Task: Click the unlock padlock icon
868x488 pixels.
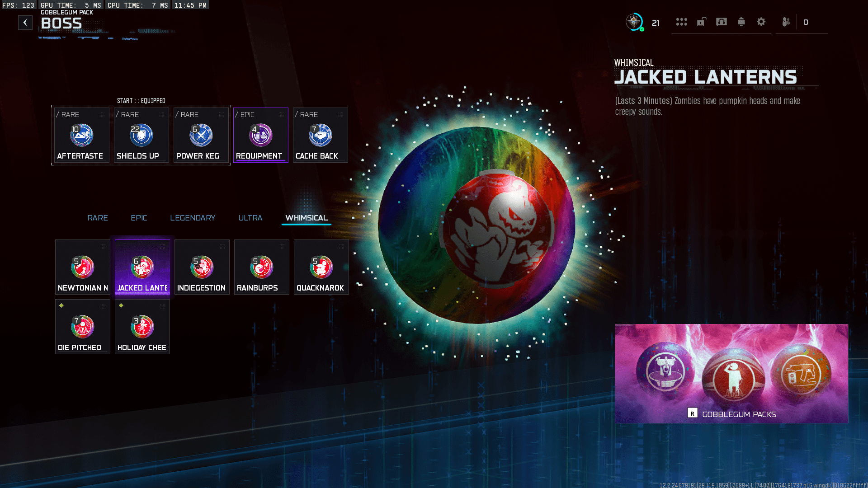Action: pyautogui.click(x=701, y=22)
